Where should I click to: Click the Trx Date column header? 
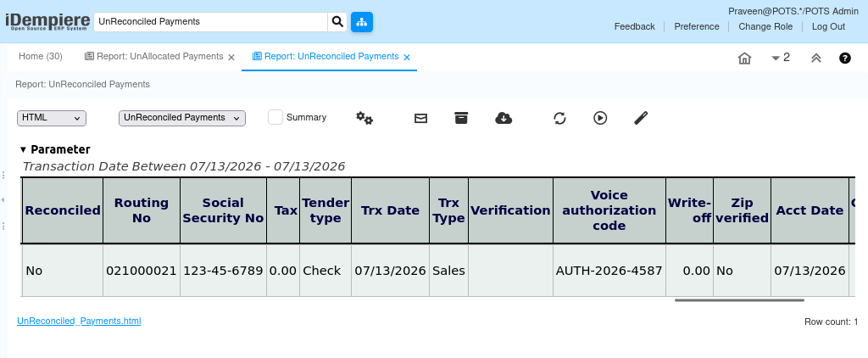[x=390, y=210]
